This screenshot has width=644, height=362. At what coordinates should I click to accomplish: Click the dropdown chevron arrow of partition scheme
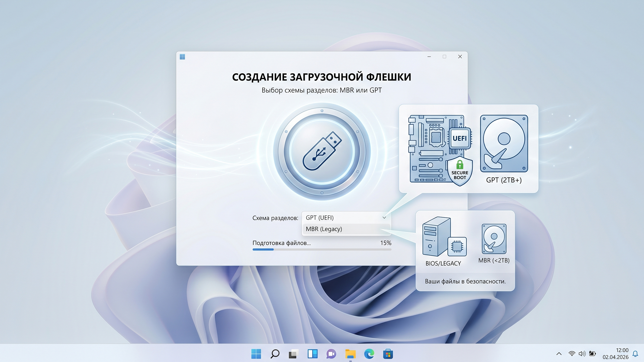pyautogui.click(x=384, y=218)
